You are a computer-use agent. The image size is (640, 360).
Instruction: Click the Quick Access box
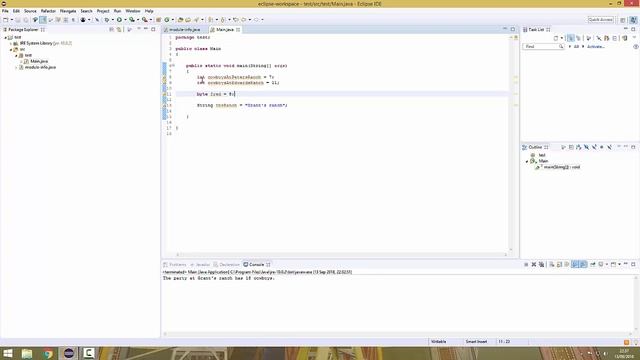coord(600,20)
